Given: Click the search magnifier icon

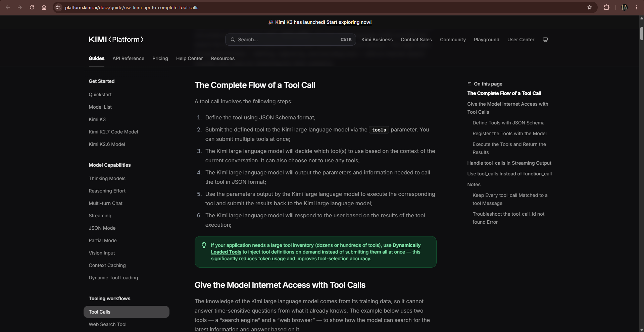Looking at the screenshot, I should tap(233, 40).
